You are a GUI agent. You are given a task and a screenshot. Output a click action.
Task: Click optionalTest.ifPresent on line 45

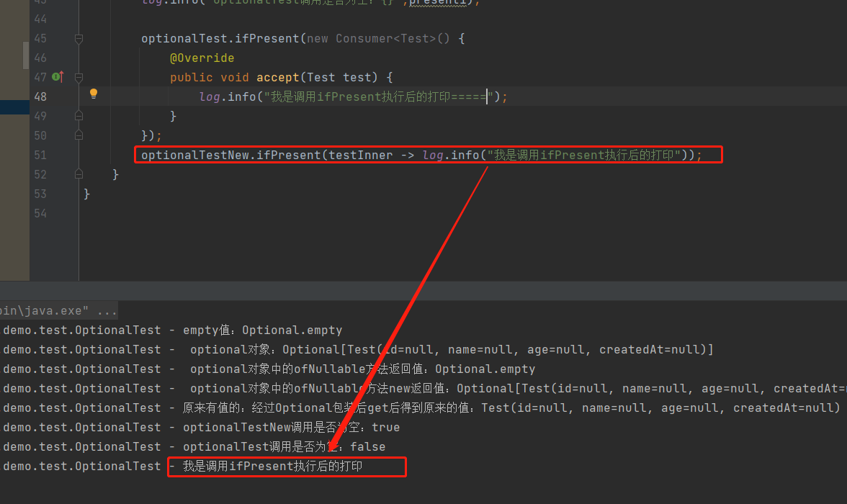point(220,38)
